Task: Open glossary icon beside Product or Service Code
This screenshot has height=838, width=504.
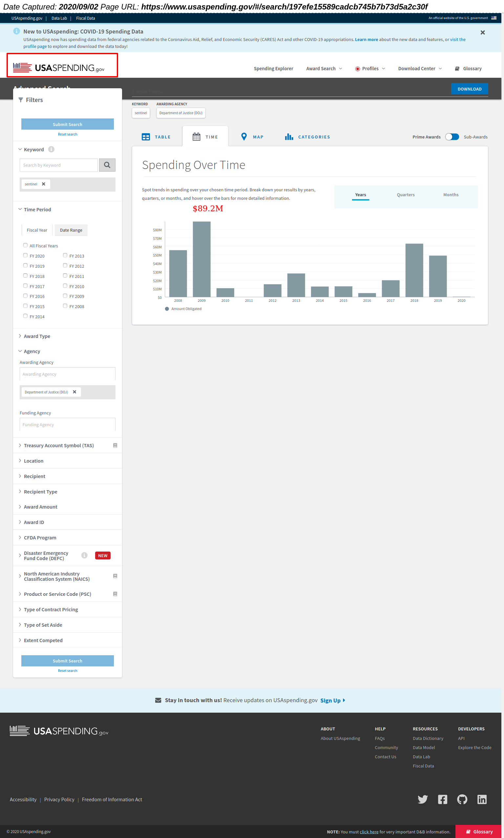Action: pos(115,594)
